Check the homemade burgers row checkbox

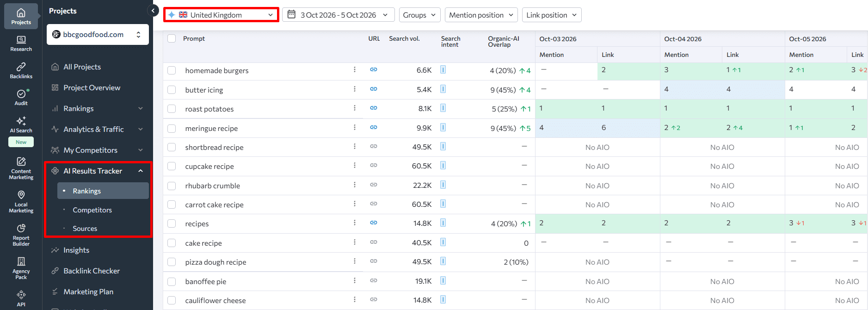click(x=172, y=70)
